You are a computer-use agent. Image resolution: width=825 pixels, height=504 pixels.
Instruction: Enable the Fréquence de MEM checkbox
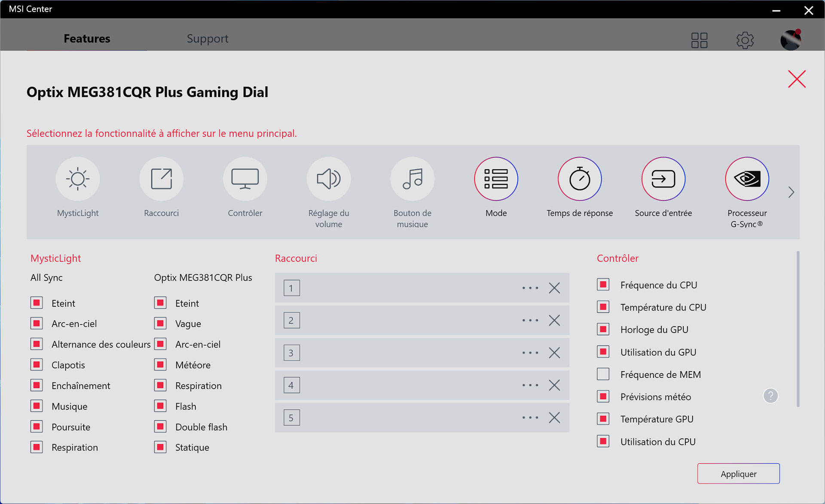tap(603, 374)
